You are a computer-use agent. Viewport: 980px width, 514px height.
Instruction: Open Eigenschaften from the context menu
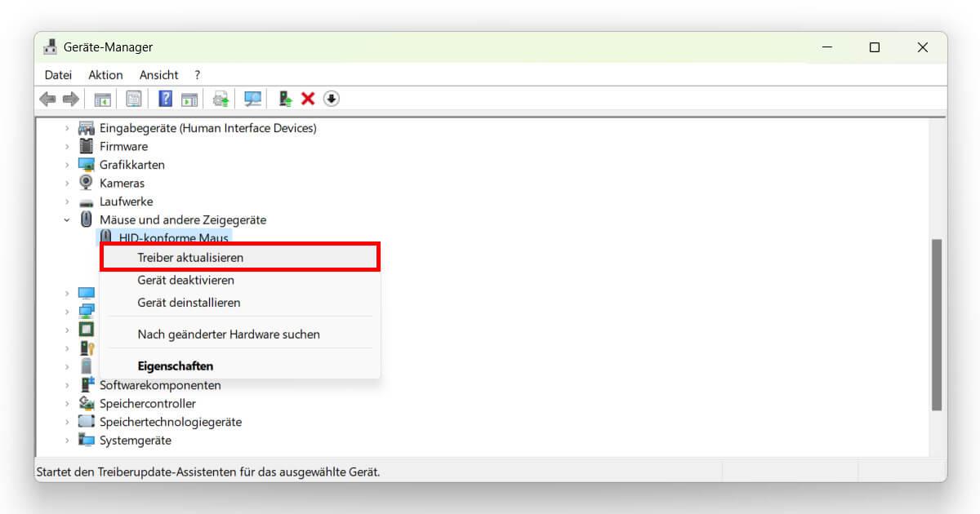coord(176,366)
